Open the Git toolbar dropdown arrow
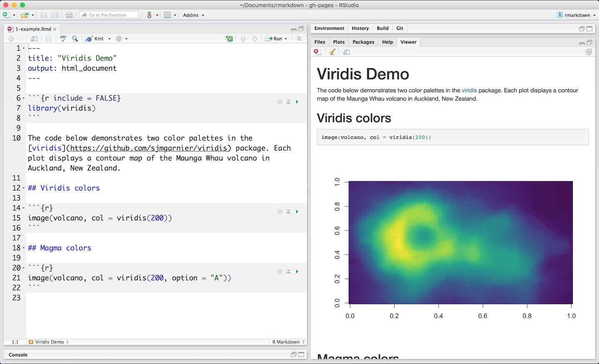This screenshot has height=364, width=599. [x=157, y=15]
